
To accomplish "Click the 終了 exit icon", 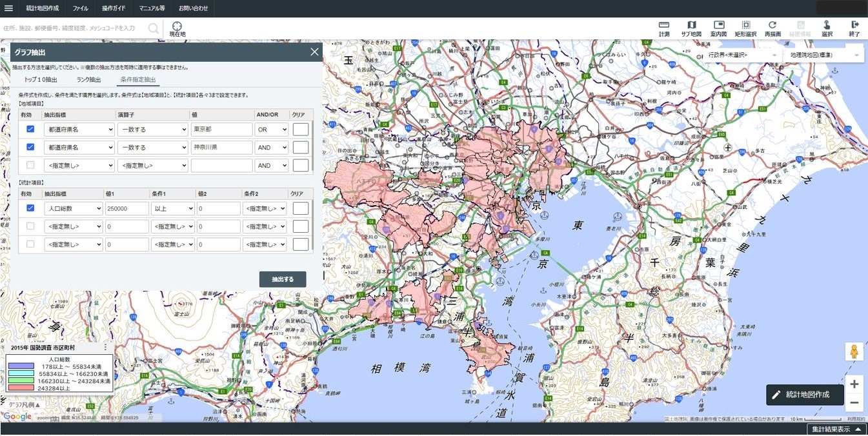I will pos(854,28).
